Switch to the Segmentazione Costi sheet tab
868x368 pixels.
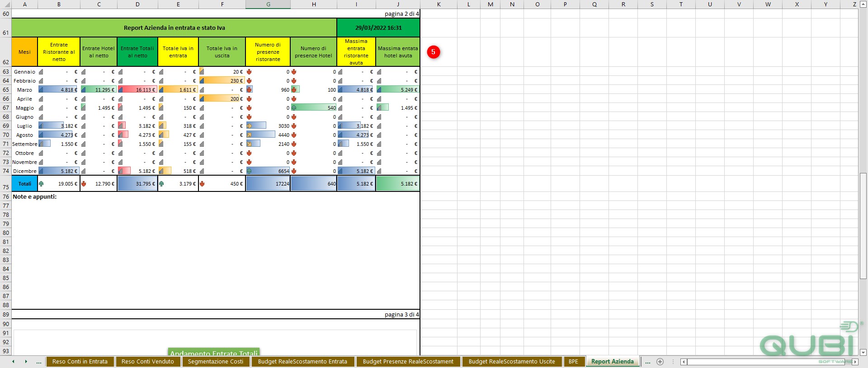click(x=216, y=362)
